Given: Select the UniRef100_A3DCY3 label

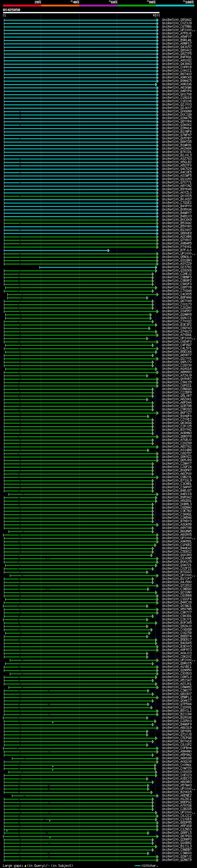Looking at the screenshot, I should click(177, 779).
